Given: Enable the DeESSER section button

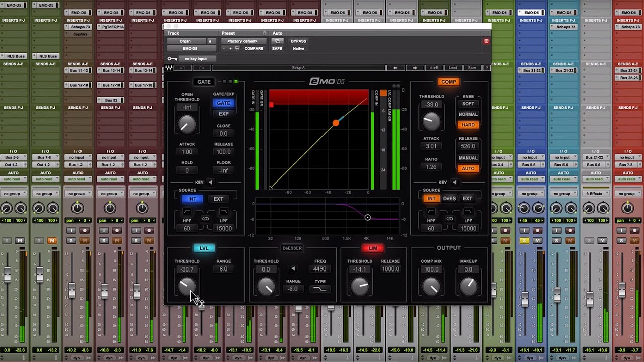Looking at the screenshot, I should pos(292,248).
